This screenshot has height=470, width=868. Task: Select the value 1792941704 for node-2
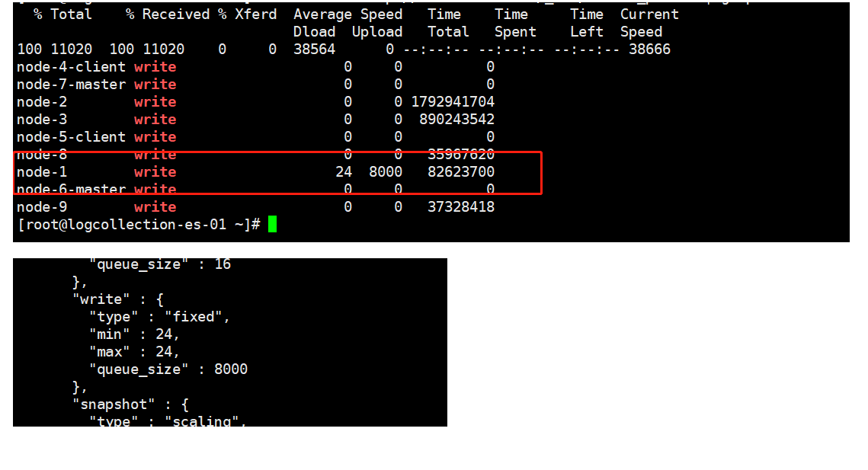(x=453, y=102)
